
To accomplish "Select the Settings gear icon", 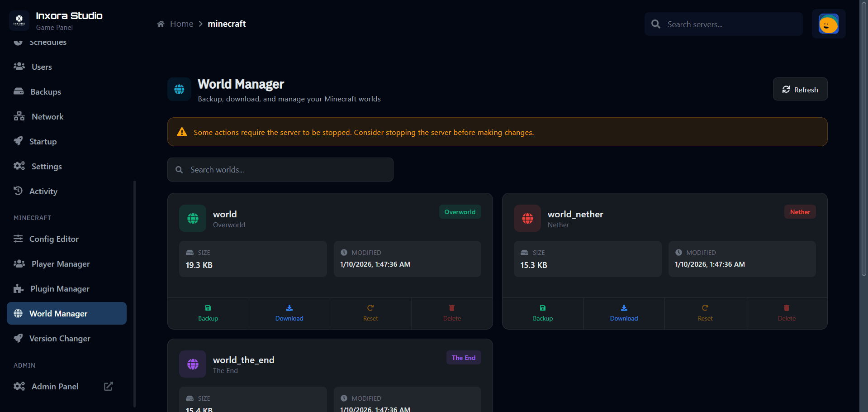I will tap(19, 166).
